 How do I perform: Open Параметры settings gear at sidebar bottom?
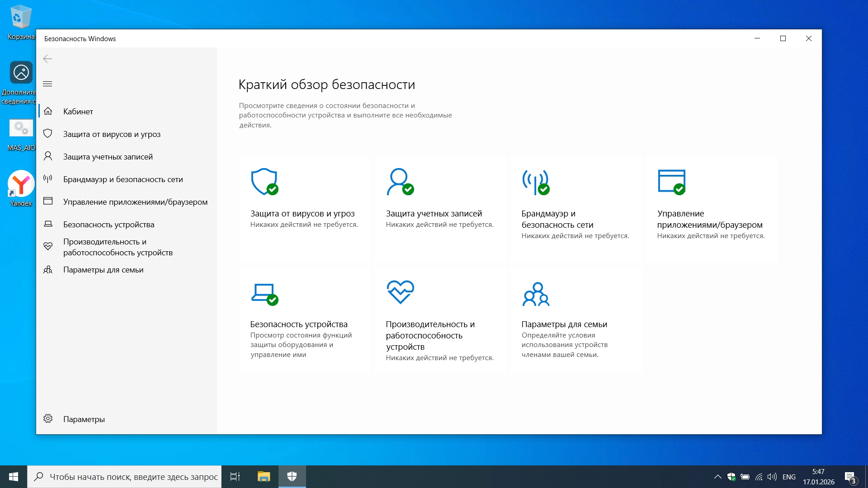[84, 419]
